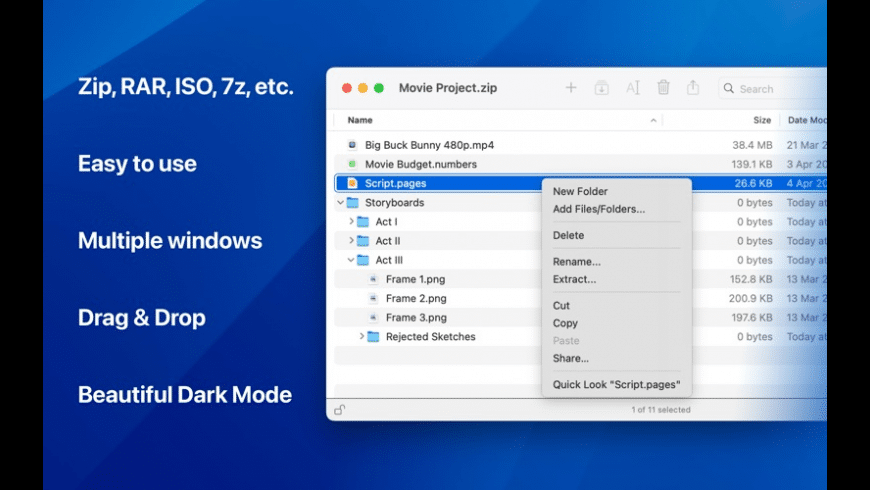Click the plus add icon in toolbar
The image size is (870, 490).
tap(570, 88)
